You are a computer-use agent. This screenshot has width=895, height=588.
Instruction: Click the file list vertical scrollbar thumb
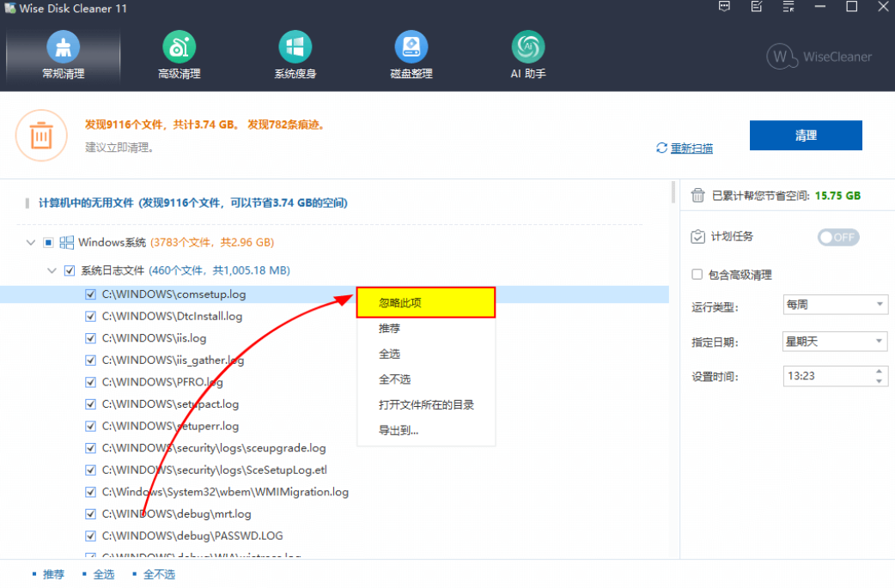673,192
